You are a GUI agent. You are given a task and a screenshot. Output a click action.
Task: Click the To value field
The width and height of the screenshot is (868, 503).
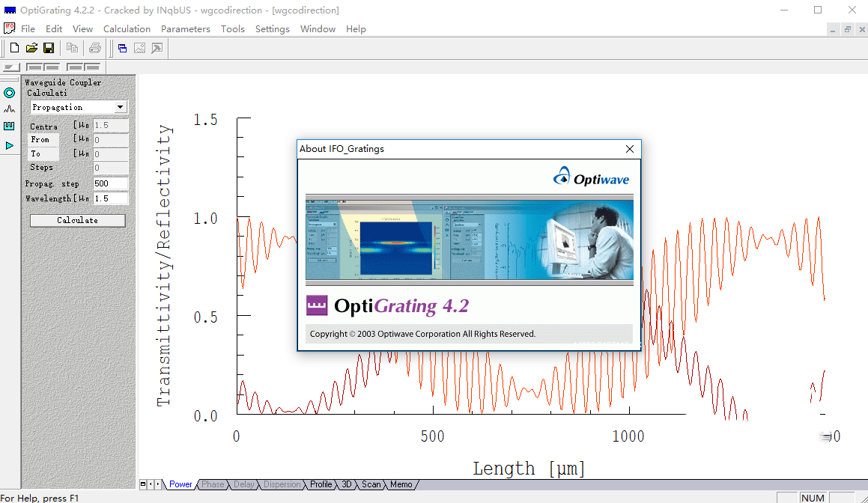[110, 154]
